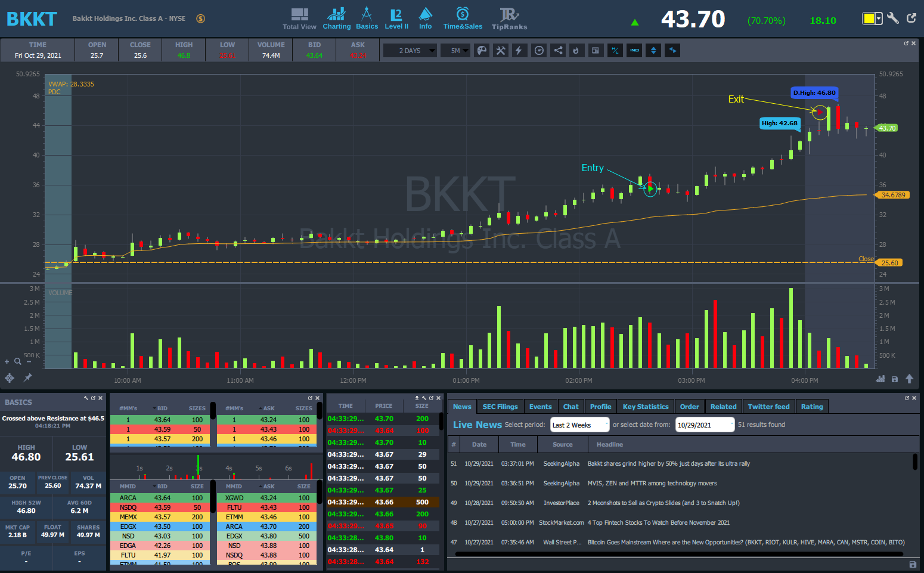The image size is (924, 573).
Task: Open the 2 DAYS range dropdown
Action: (410, 51)
